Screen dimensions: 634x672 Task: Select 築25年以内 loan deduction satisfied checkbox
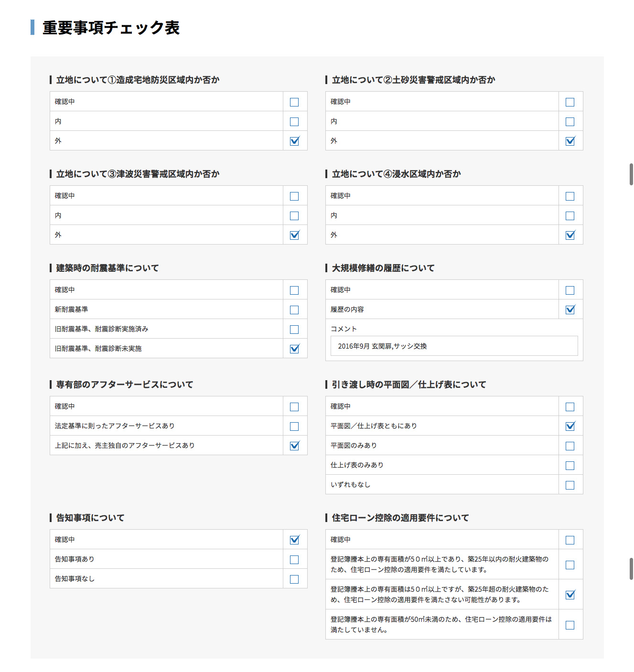570,565
